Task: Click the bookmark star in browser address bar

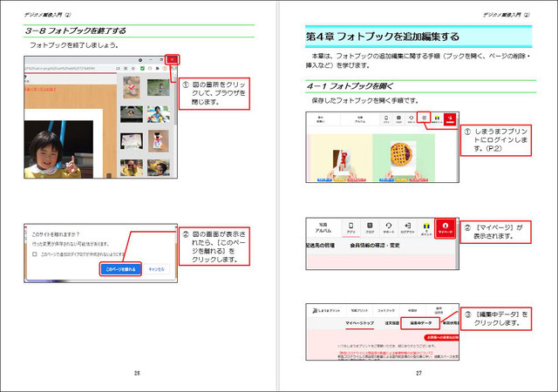Action: point(133,68)
